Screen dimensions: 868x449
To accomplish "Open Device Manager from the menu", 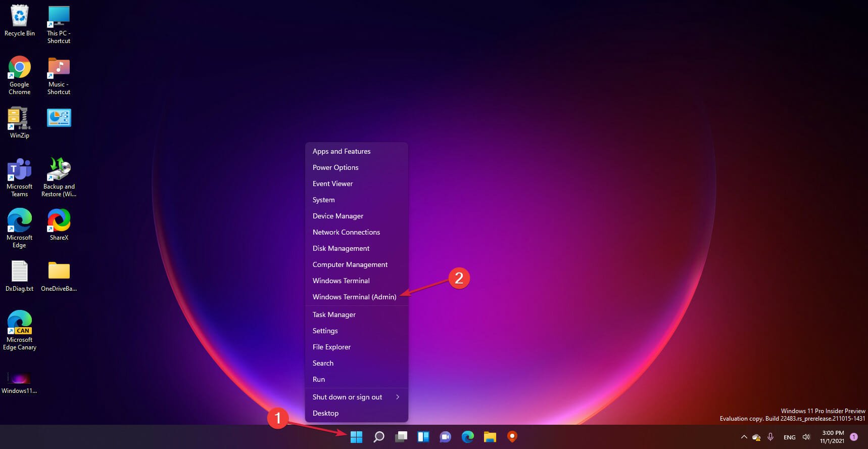I will 357,216.
